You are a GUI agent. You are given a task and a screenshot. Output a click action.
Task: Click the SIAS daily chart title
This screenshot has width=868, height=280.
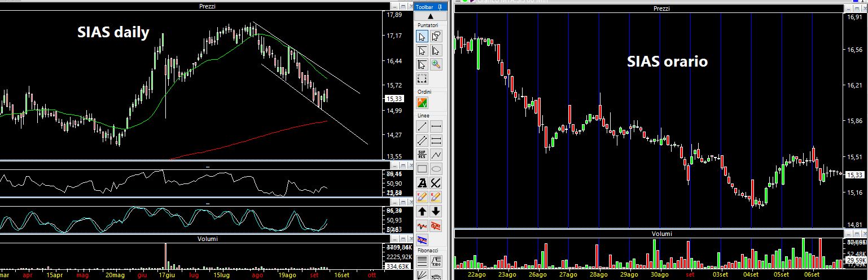pos(113,33)
